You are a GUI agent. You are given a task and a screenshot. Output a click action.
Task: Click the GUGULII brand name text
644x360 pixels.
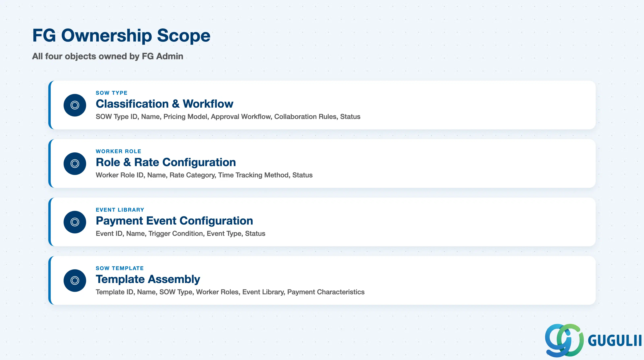tap(615, 340)
